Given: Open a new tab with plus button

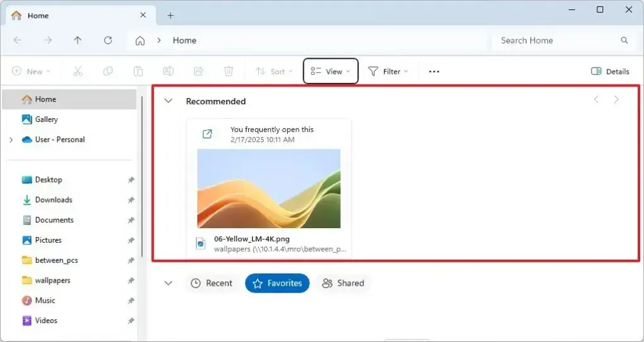Looking at the screenshot, I should point(170,16).
